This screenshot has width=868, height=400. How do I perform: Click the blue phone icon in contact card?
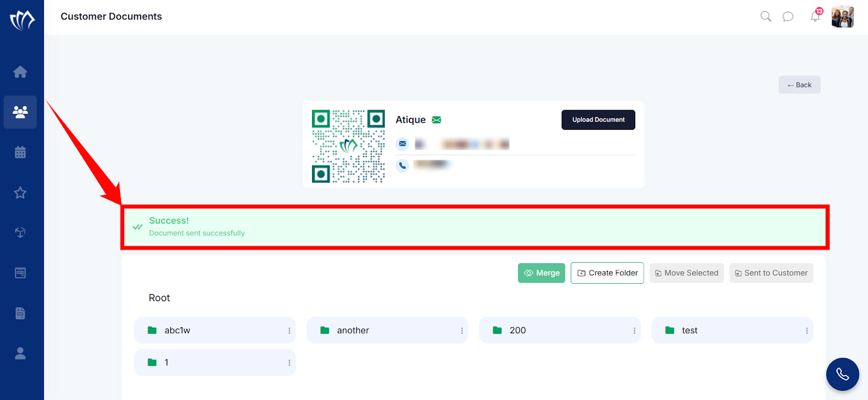point(403,166)
